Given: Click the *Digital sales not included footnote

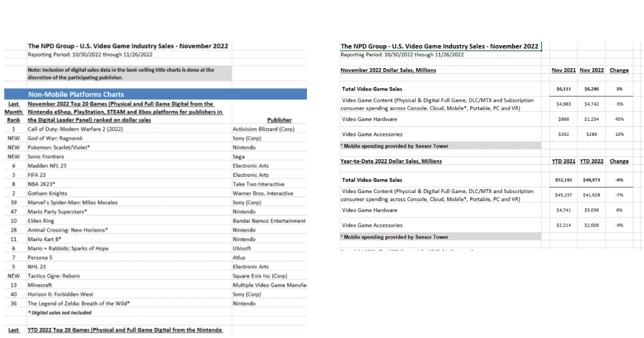Looking at the screenshot, I should click(60, 312).
